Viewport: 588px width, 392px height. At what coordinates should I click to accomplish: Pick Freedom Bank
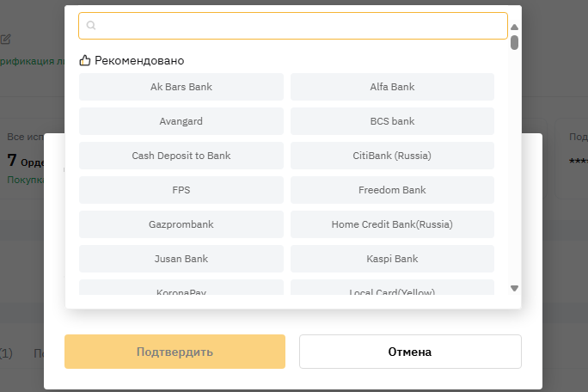point(392,190)
